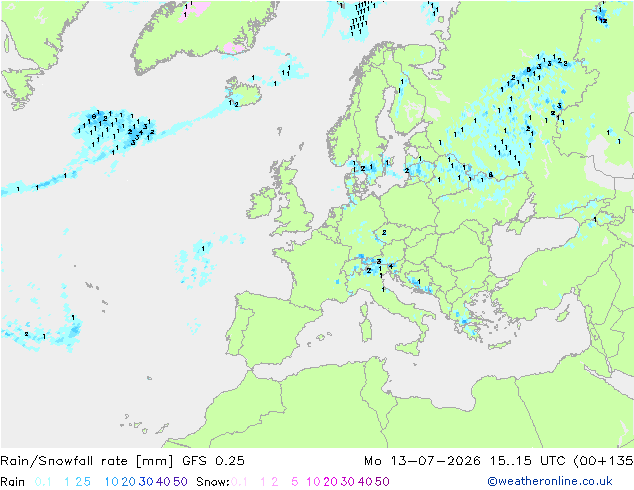The image size is (634, 490).
Task: Click the '(00+135' forecast offset text
Action: [603, 460]
